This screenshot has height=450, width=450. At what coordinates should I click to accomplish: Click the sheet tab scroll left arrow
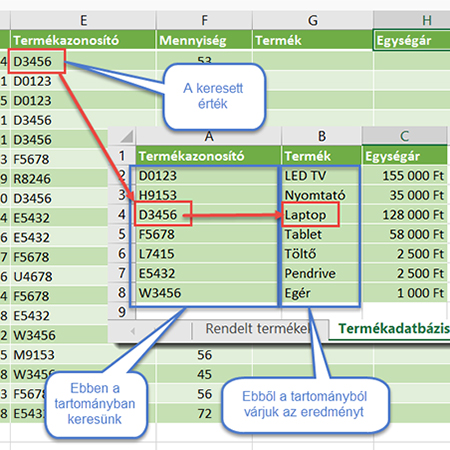pos(133,331)
